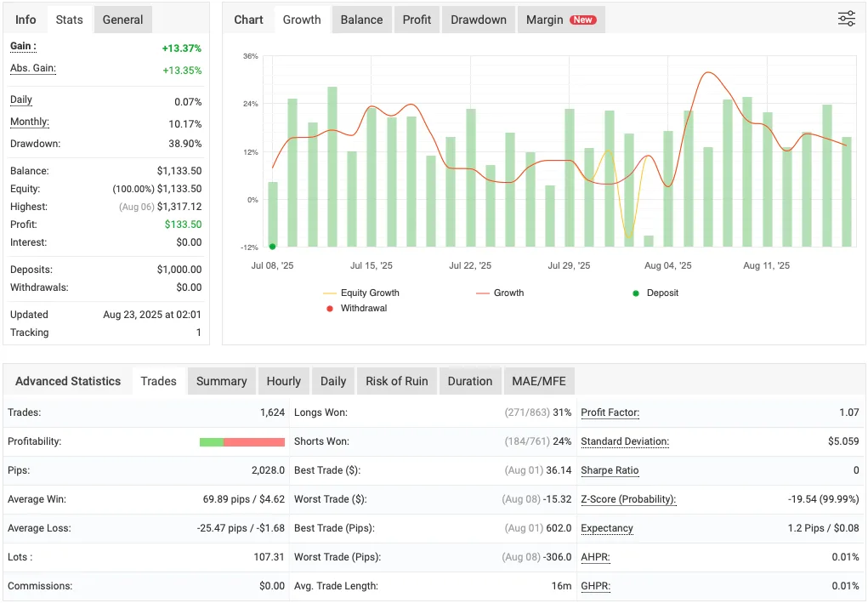This screenshot has height=603, width=868.
Task: Open the Info tab
Action: coord(26,19)
